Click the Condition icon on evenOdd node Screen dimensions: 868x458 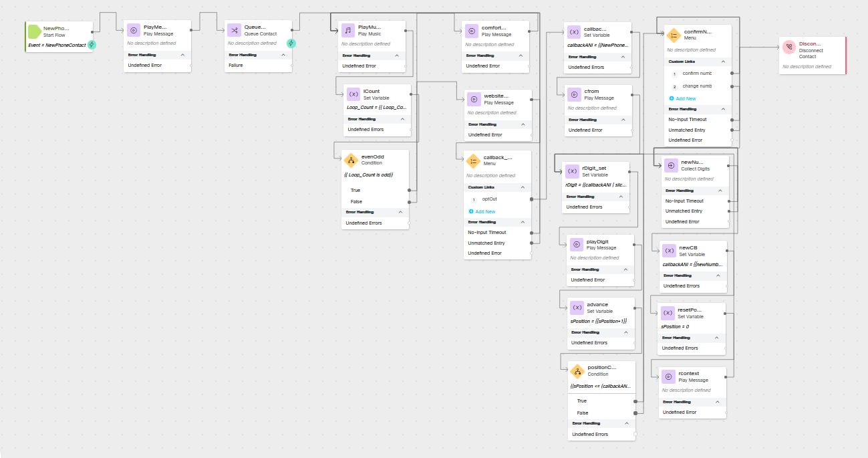[350, 160]
